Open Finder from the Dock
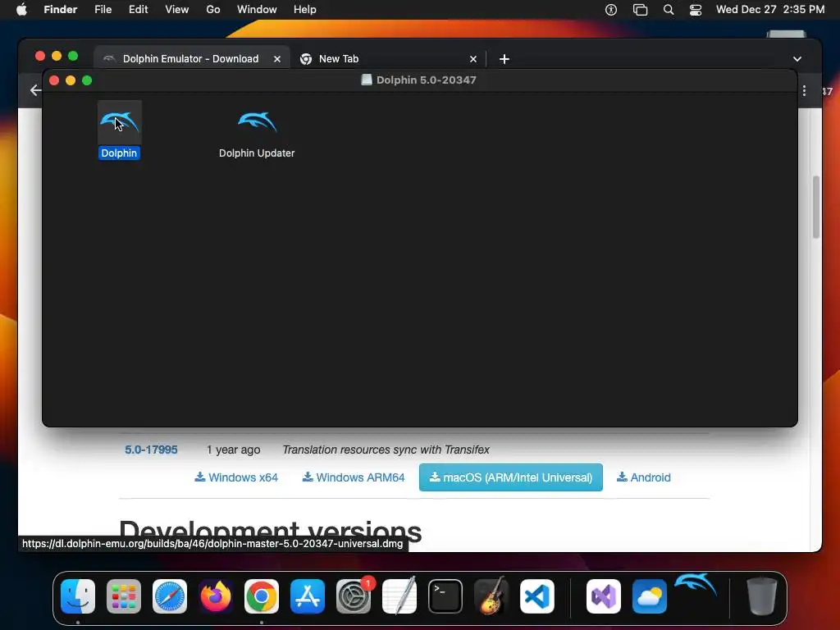 [78, 596]
